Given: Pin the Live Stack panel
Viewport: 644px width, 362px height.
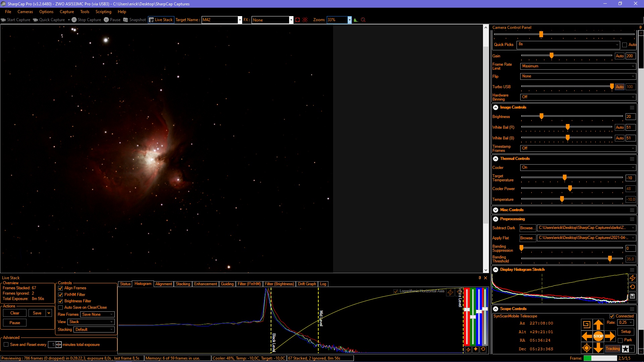Looking at the screenshot, I should 480,278.
